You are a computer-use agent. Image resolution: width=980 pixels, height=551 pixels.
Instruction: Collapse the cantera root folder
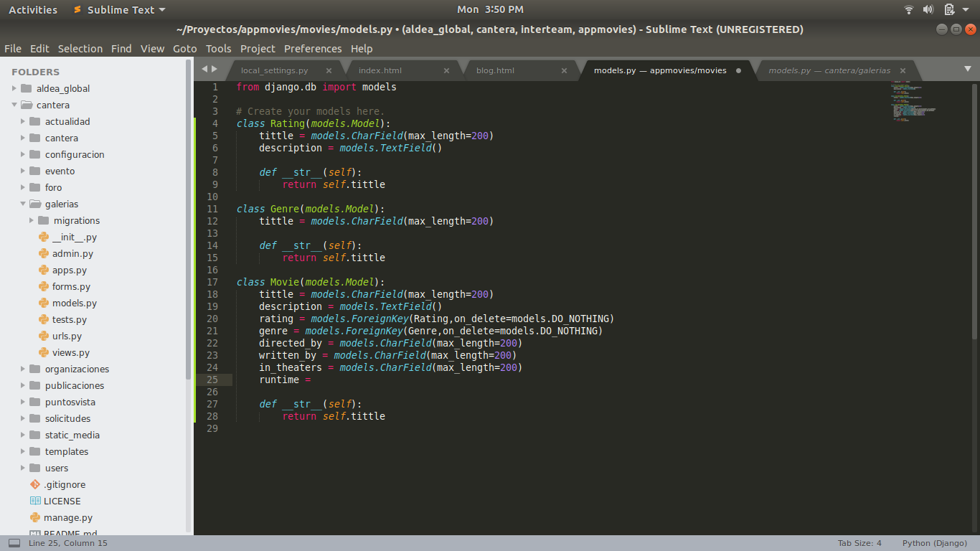pyautogui.click(x=14, y=105)
